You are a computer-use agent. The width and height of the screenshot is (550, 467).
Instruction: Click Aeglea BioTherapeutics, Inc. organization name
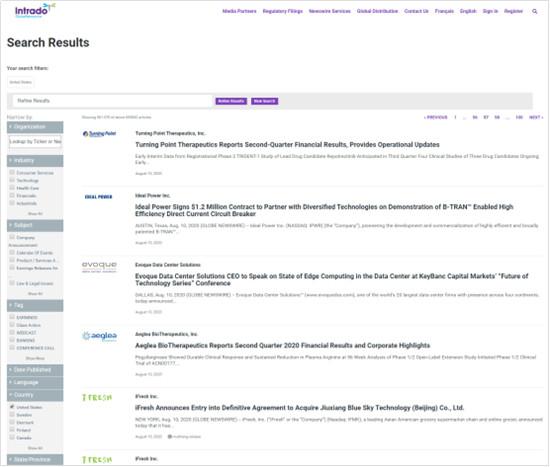click(166, 334)
